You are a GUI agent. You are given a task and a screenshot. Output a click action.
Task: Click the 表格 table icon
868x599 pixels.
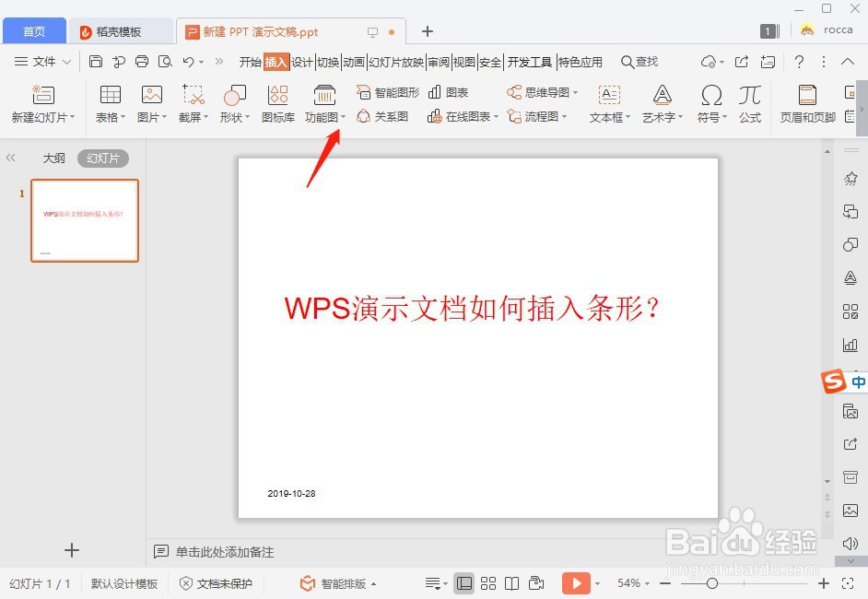point(111,95)
